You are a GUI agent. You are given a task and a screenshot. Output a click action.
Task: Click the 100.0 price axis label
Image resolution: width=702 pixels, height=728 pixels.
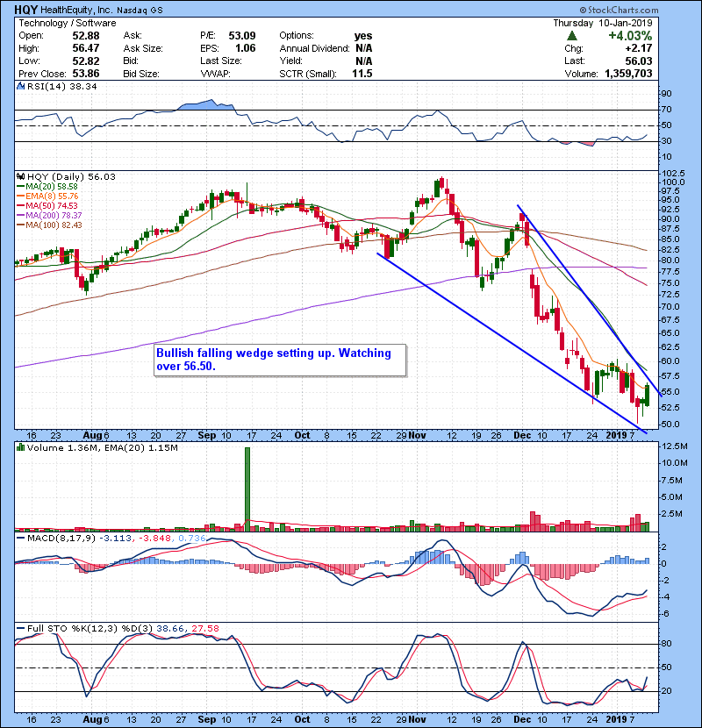point(673,182)
